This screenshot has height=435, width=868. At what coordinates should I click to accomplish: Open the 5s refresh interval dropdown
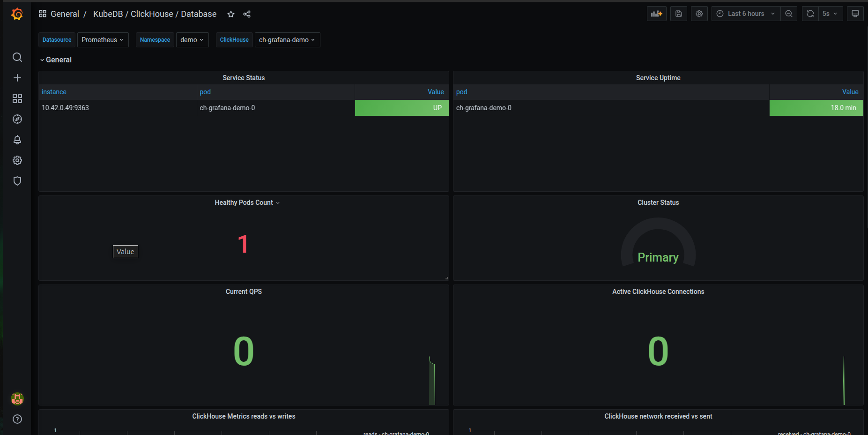pyautogui.click(x=830, y=14)
